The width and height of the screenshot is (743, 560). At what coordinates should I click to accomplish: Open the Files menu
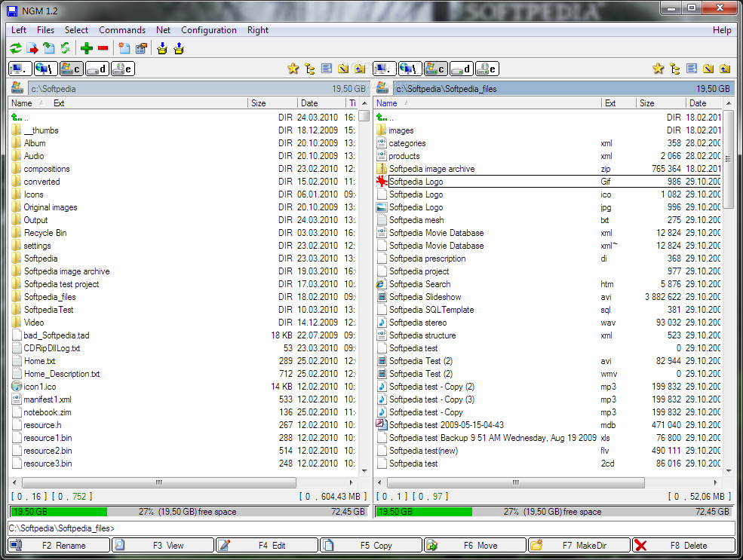[x=45, y=30]
